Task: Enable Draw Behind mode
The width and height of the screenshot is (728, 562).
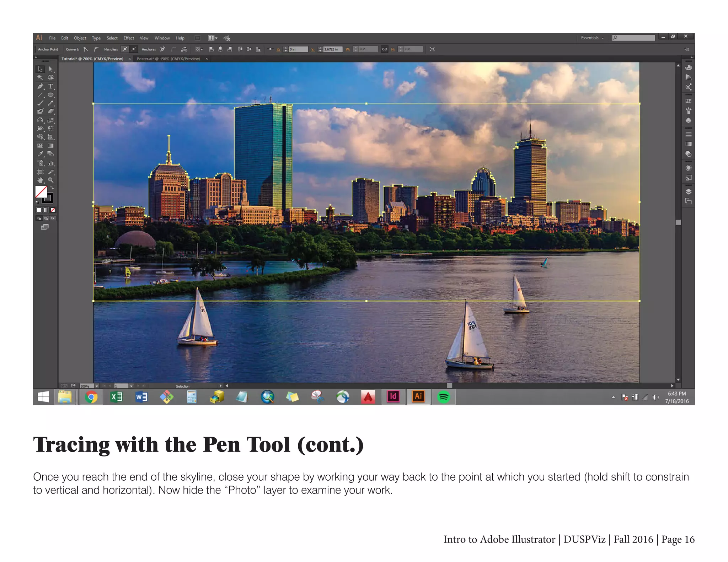Action: pyautogui.click(x=46, y=218)
